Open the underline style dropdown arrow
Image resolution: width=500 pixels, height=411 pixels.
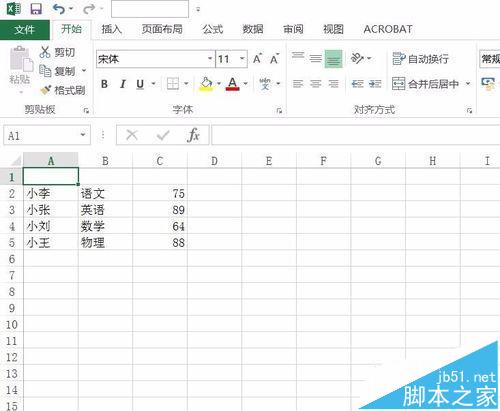[154, 84]
